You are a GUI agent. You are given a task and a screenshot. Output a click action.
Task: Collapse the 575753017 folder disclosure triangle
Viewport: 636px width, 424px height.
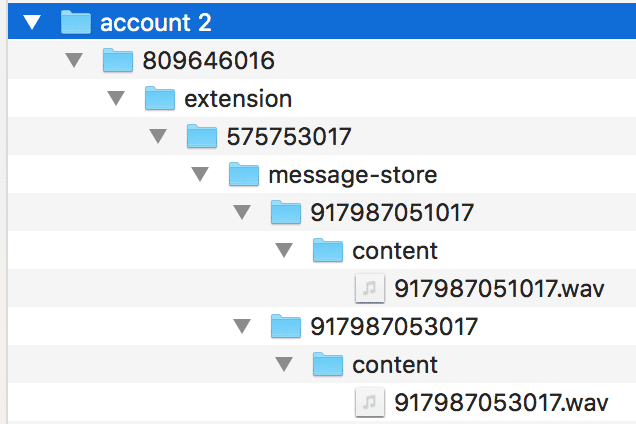[157, 137]
